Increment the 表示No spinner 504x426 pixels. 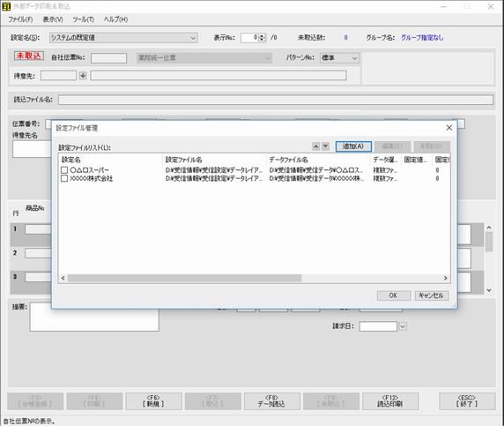[x=263, y=35]
